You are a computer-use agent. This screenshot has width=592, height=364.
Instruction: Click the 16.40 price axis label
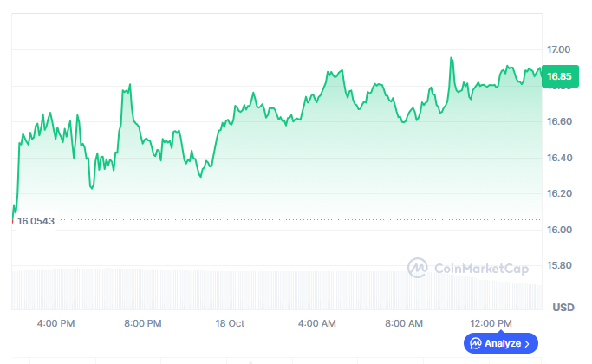pyautogui.click(x=558, y=158)
